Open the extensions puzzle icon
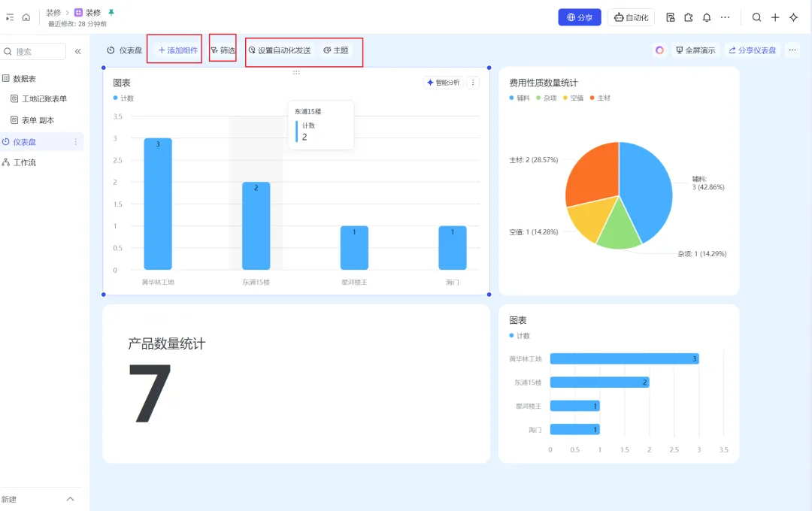This screenshot has width=812, height=511. point(688,17)
